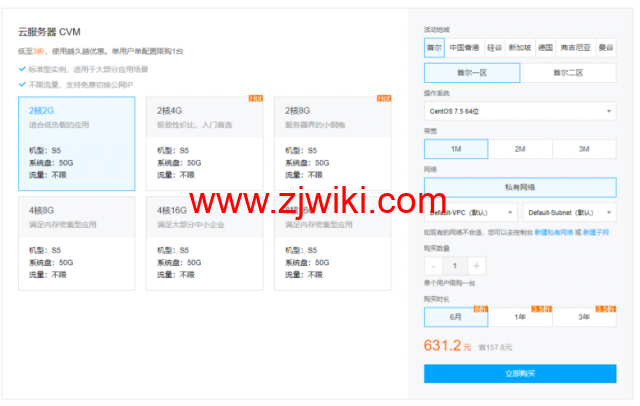Select the 1年 purchase duration
640x406 pixels.
(520, 316)
